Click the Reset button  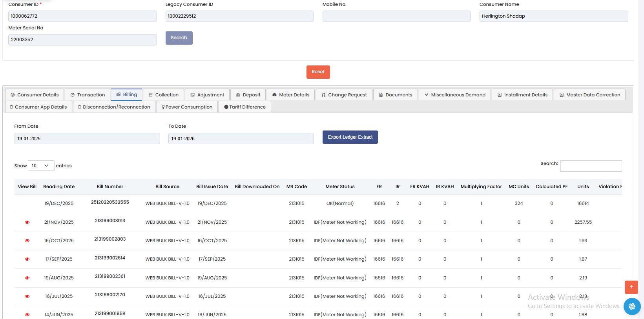pos(318,72)
